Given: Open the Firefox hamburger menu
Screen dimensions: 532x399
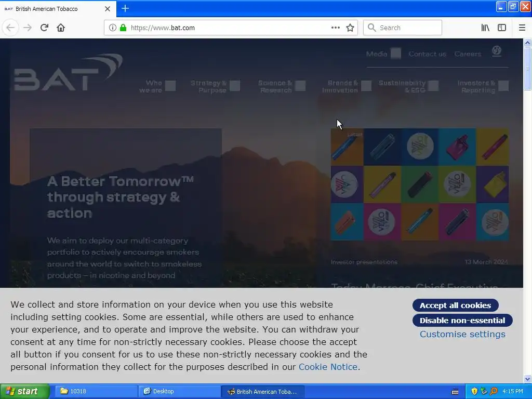Looking at the screenshot, I should pos(522,28).
